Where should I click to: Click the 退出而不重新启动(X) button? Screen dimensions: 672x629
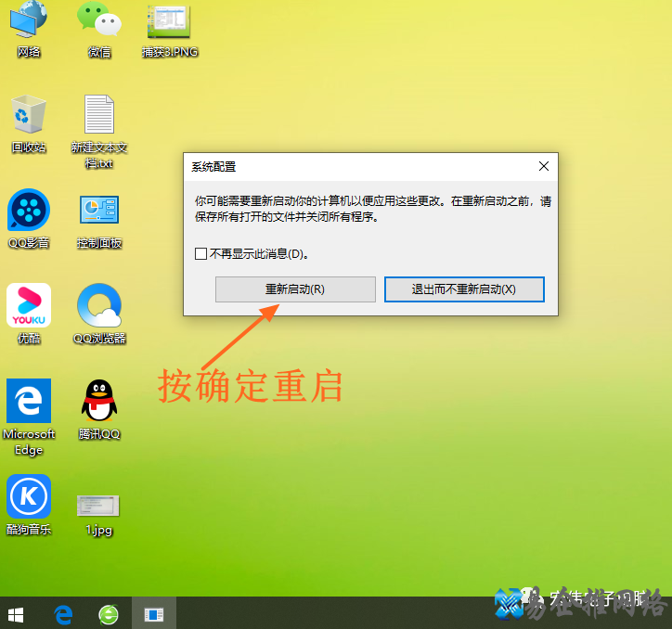[x=464, y=289]
